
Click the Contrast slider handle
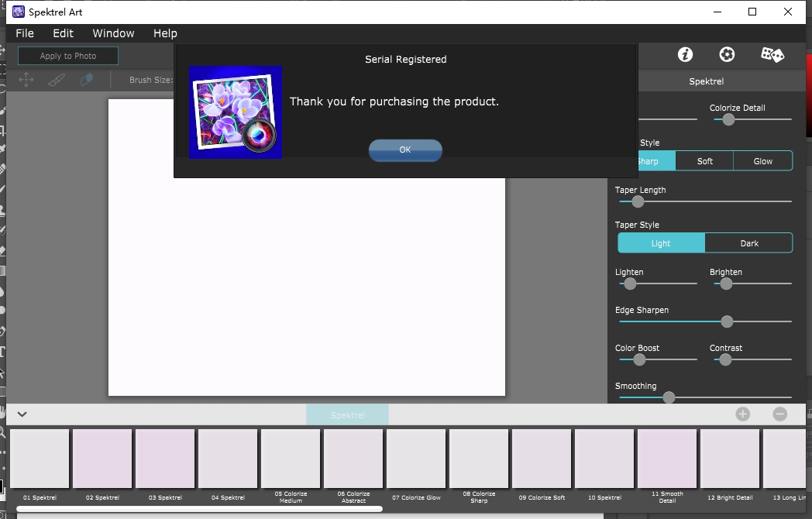point(725,359)
